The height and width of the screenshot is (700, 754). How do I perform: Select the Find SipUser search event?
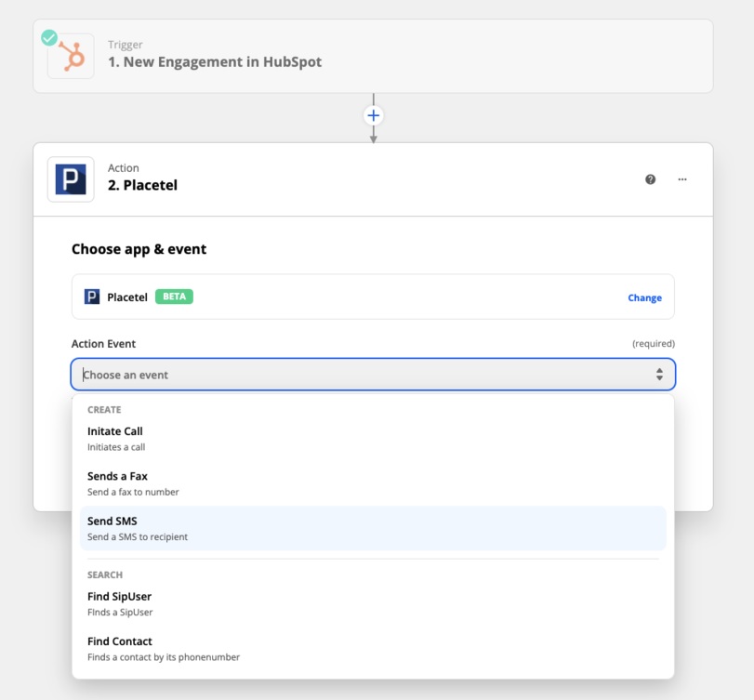(x=373, y=603)
